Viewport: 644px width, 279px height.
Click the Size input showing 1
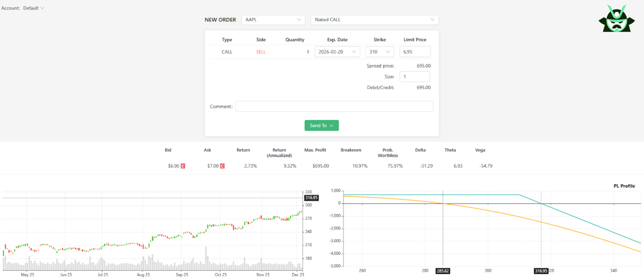click(x=415, y=77)
